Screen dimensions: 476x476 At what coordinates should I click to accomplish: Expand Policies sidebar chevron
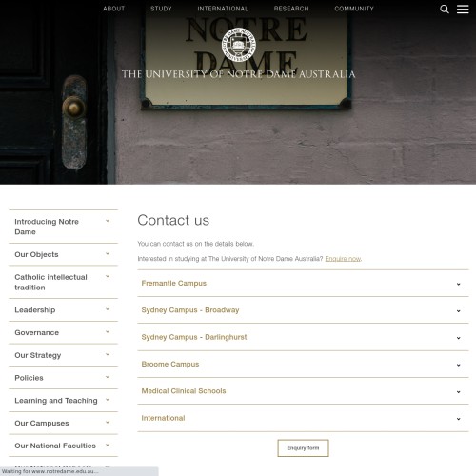point(108,377)
